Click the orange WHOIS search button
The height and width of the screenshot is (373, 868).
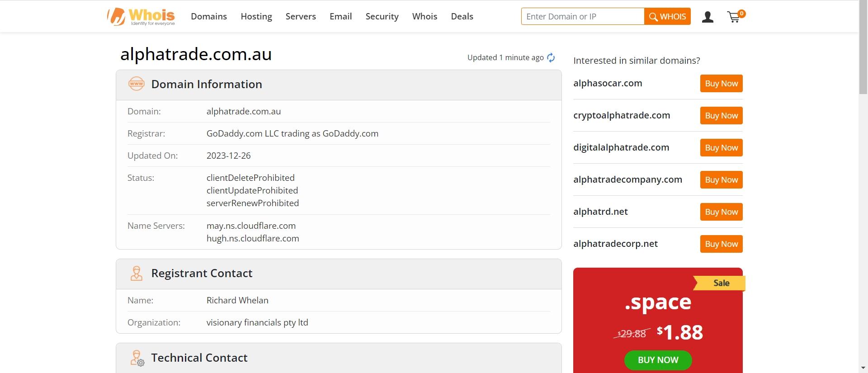click(x=667, y=16)
